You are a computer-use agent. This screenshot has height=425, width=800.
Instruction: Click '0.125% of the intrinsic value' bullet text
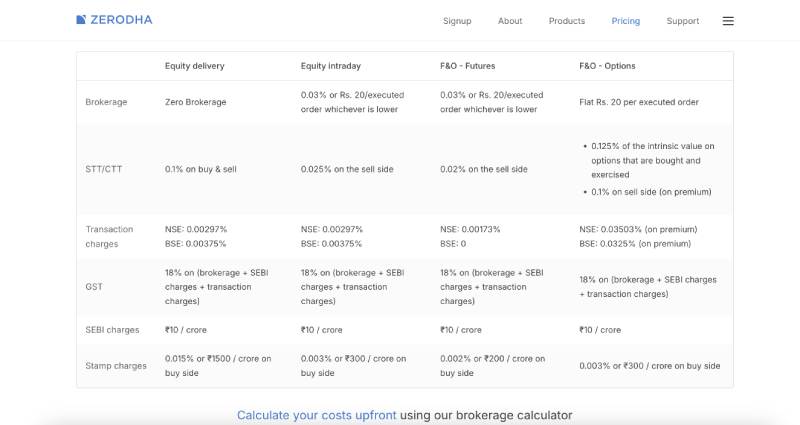pos(653,160)
